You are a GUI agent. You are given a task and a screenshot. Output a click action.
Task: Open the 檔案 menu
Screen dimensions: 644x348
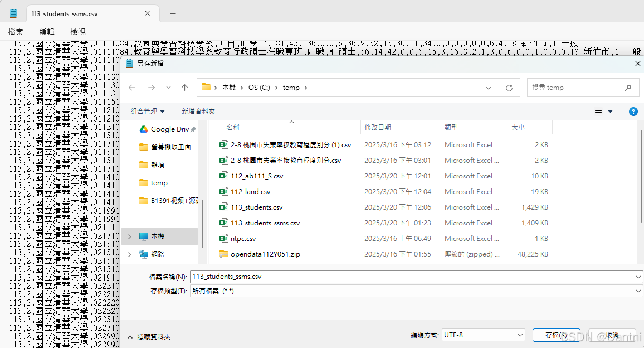(x=16, y=32)
